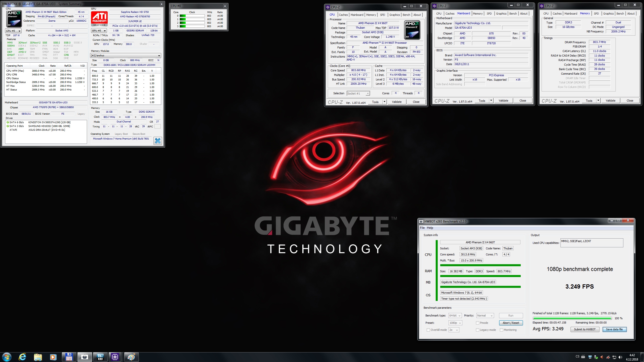Screen dimensions: 644x362
Task: Switch to Caches tab in CPU-Z CPU window
Action: 343,15
